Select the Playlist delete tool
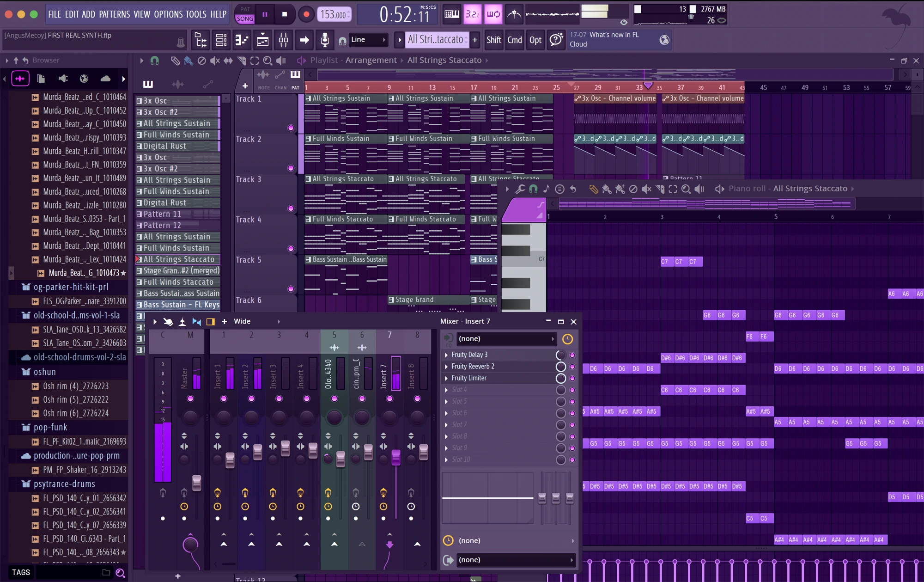Screen dimensions: 924x582 click(x=201, y=61)
